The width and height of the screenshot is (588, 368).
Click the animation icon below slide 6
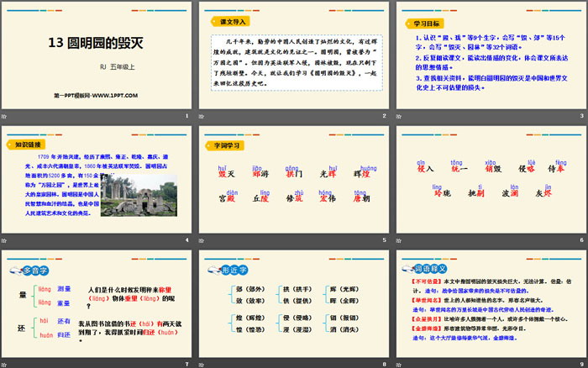tap(399, 239)
